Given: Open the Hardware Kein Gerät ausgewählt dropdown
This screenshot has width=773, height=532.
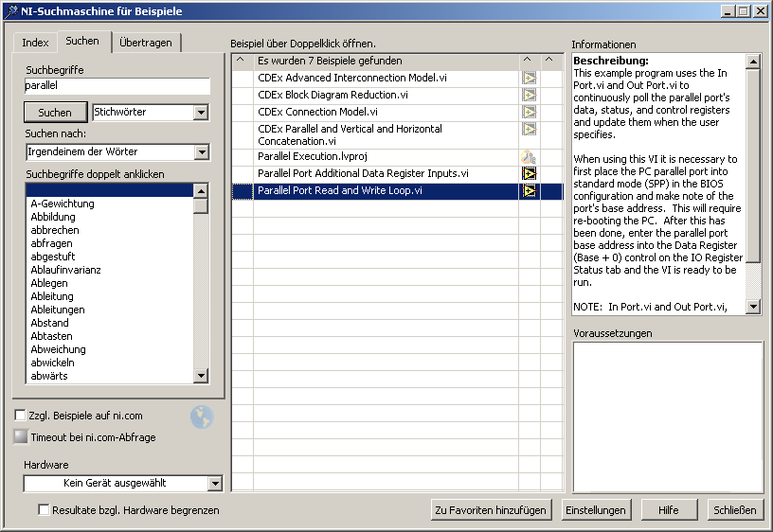Looking at the screenshot, I should pos(215,484).
